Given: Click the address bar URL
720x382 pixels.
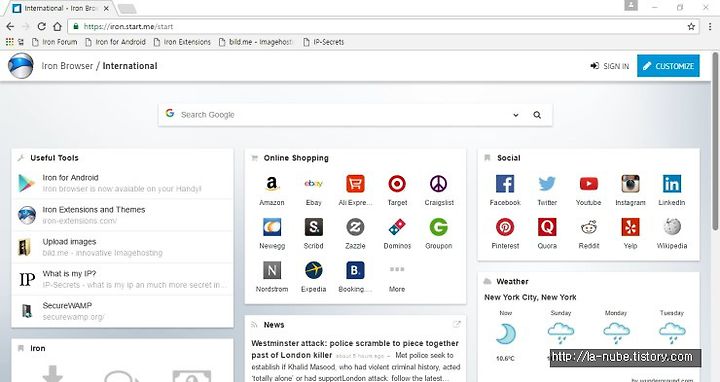Looking at the screenshot, I should pos(129,27).
